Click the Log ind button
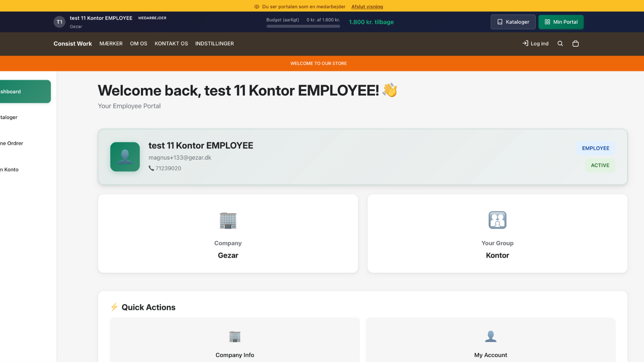Image resolution: width=644 pixels, height=362 pixels. click(535, 43)
